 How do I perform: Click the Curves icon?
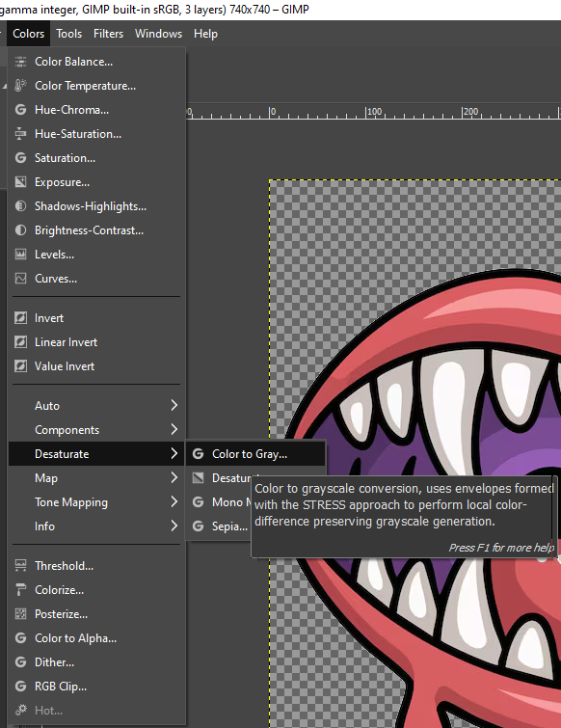click(20, 279)
